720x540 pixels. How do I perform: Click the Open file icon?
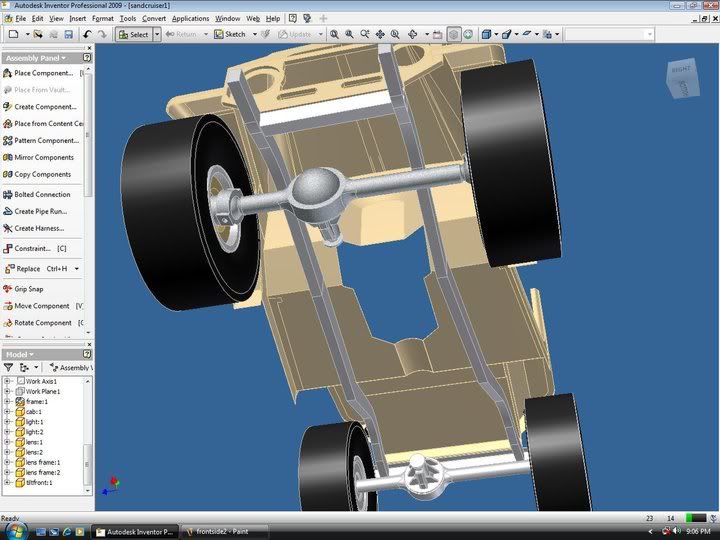tap(38, 34)
